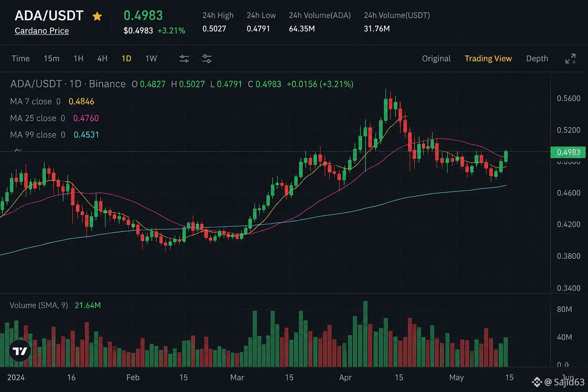The height and width of the screenshot is (392, 588).
Task: Click the ADA/USDT pair title
Action: coord(49,15)
